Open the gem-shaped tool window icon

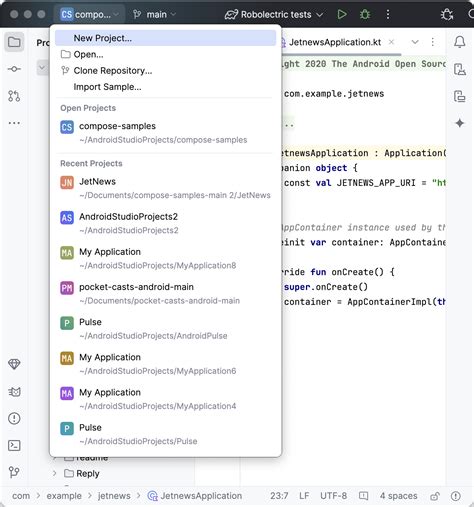[x=14, y=364]
